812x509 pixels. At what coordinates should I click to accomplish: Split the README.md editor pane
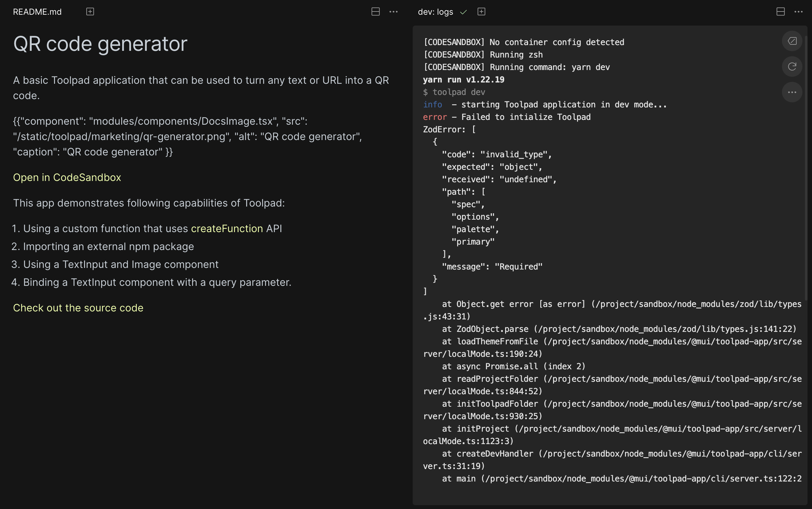[x=375, y=12]
